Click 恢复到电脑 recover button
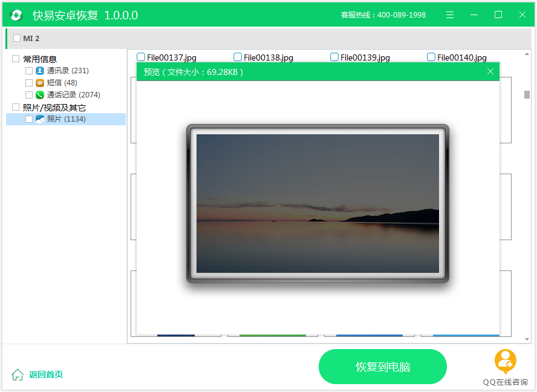Image resolution: width=537 pixels, height=392 pixels. [383, 367]
